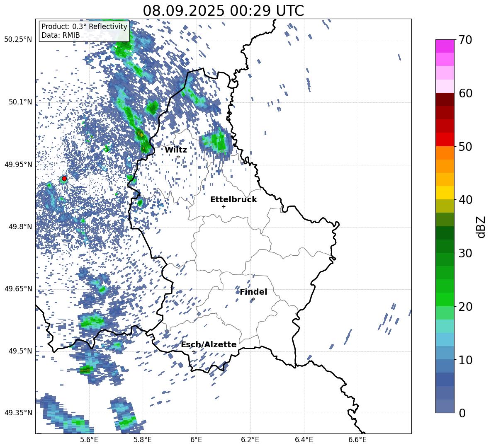Screen dimensions: 491x448
Task: Click the title 08.09.2025 00:29 UTC
Action: (224, 11)
